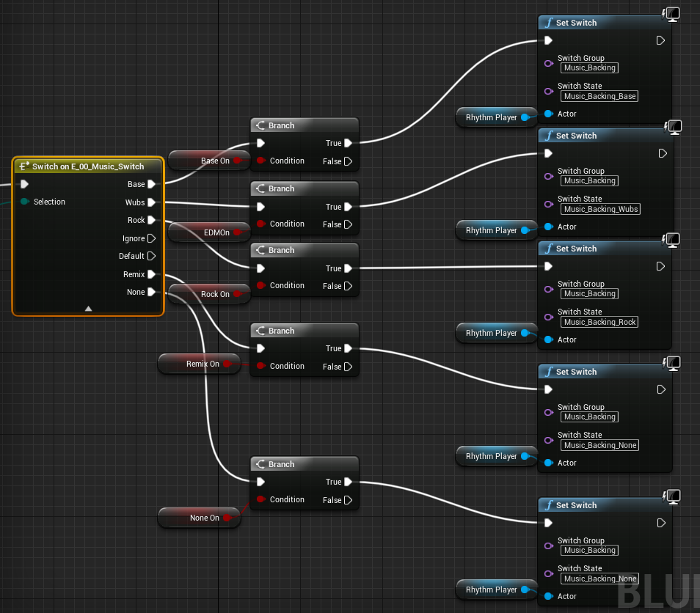
Task: Click True pin of Branch connected to None On
Action: click(349, 482)
